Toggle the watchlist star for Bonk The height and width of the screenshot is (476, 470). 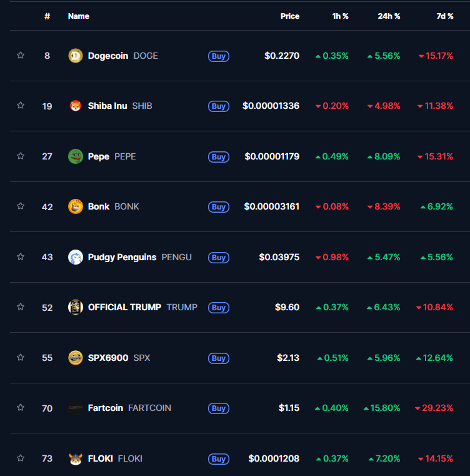21,206
